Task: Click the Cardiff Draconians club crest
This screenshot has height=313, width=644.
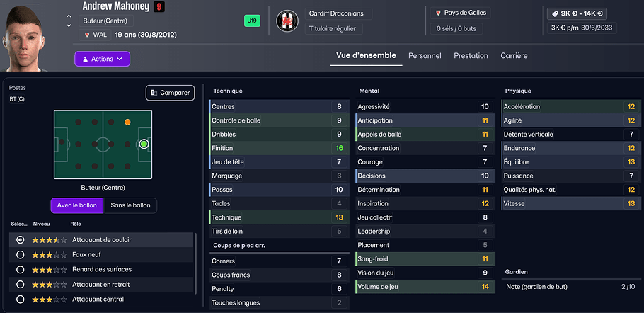Action: coord(288,21)
